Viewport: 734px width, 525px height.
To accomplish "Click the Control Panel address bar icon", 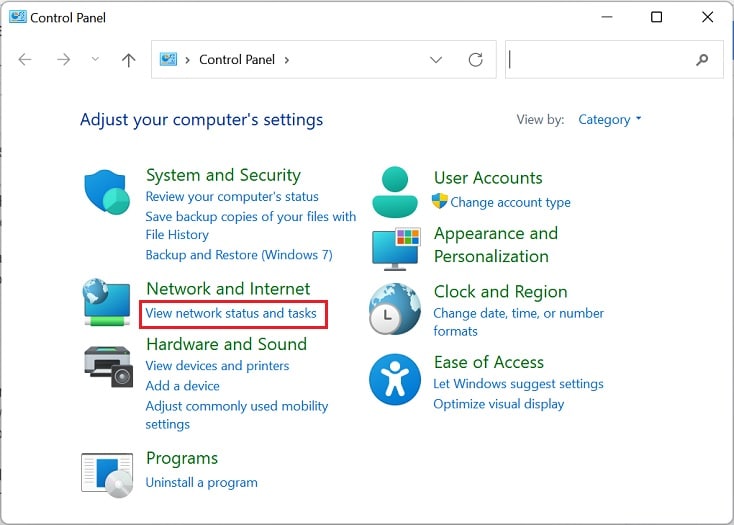I will [x=168, y=59].
